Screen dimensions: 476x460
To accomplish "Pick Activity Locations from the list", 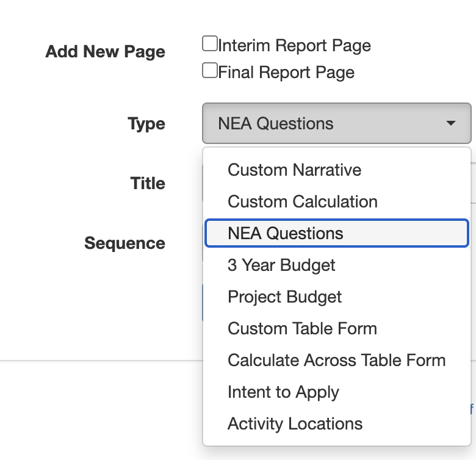I will [x=337, y=423].
